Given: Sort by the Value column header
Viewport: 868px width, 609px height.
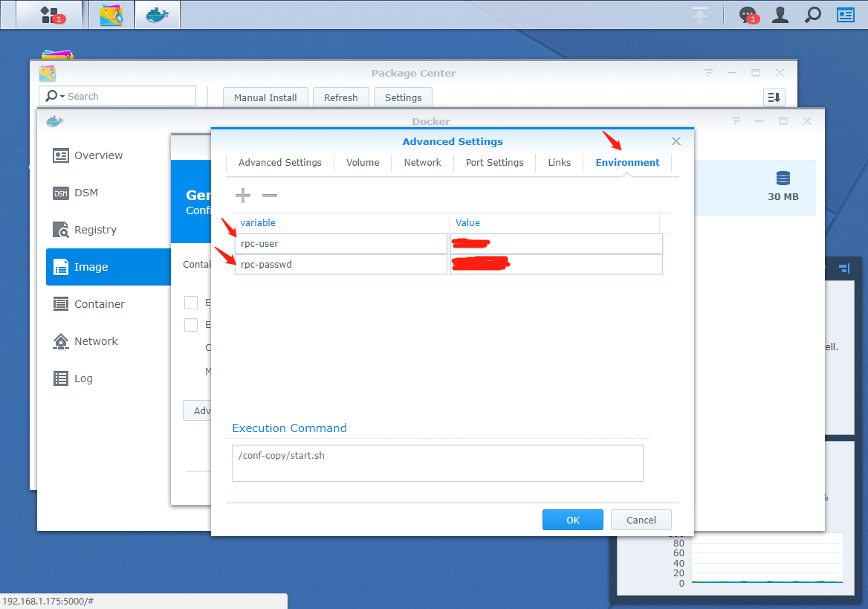Looking at the screenshot, I should pyautogui.click(x=554, y=223).
